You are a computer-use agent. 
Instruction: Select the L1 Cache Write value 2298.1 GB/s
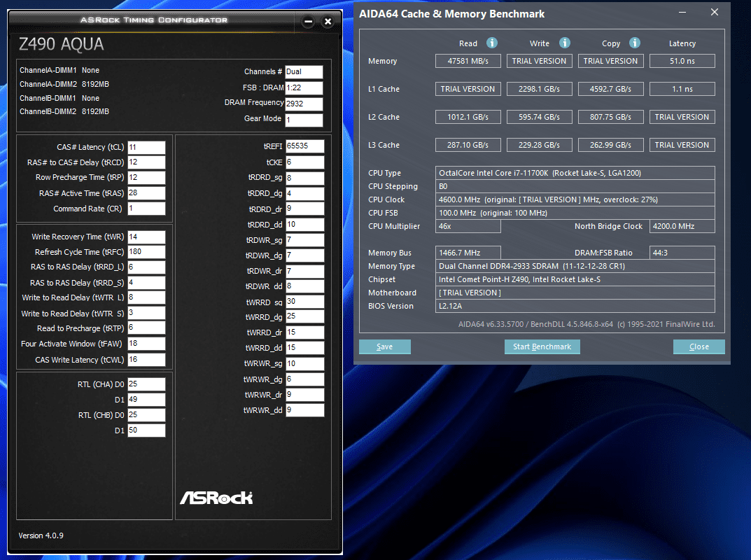pos(540,89)
